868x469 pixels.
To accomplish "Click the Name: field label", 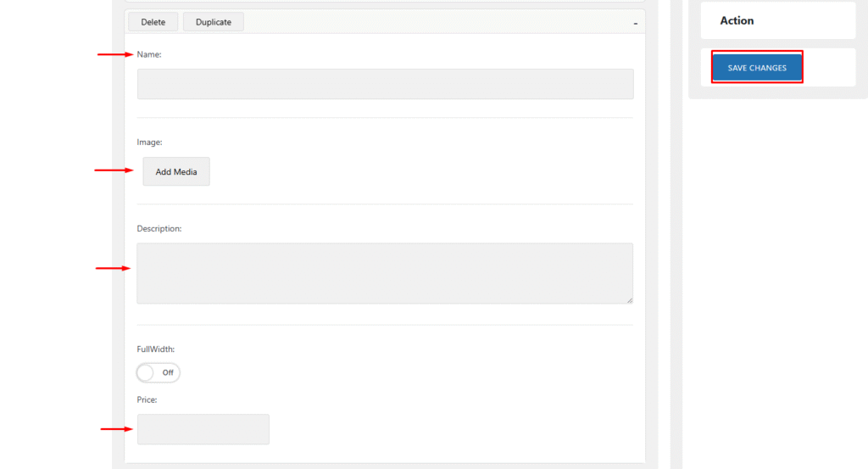I will point(149,54).
